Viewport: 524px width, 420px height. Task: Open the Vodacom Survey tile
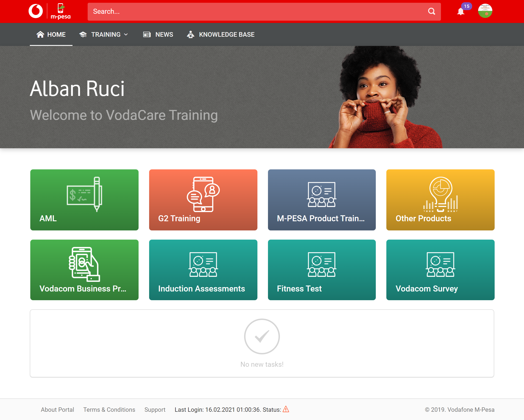(x=440, y=270)
